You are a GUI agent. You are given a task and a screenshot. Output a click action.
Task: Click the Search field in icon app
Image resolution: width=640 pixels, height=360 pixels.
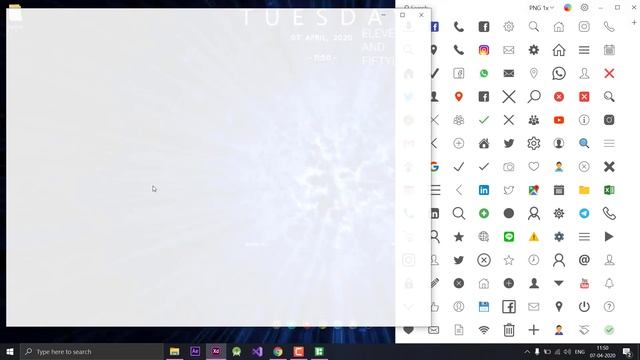point(416,7)
